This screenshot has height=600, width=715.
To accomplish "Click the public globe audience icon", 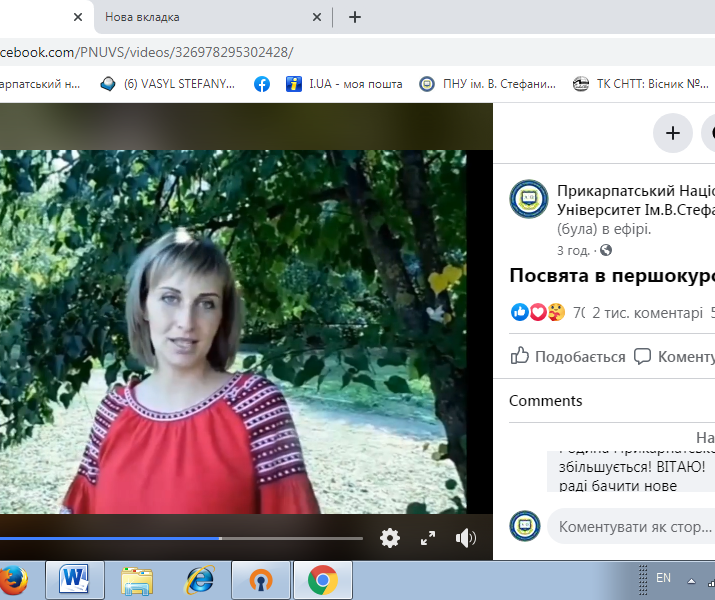I will [606, 250].
